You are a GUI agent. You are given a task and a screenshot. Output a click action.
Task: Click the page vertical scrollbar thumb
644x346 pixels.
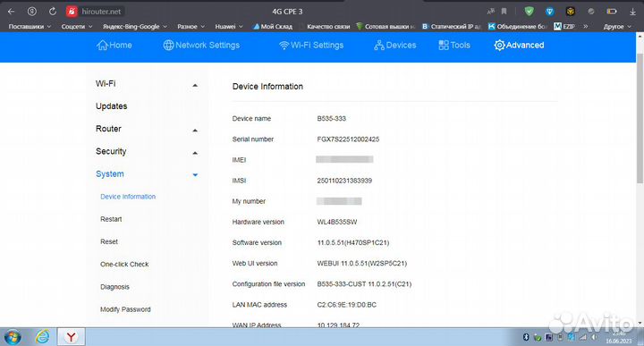pyautogui.click(x=640, y=118)
